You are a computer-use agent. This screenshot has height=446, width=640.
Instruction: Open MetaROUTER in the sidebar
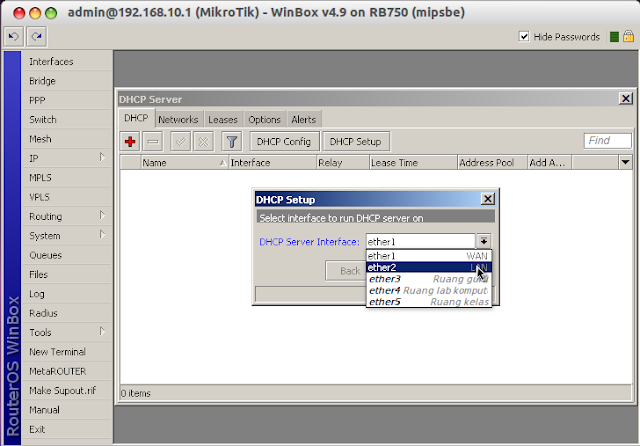[x=67, y=371]
